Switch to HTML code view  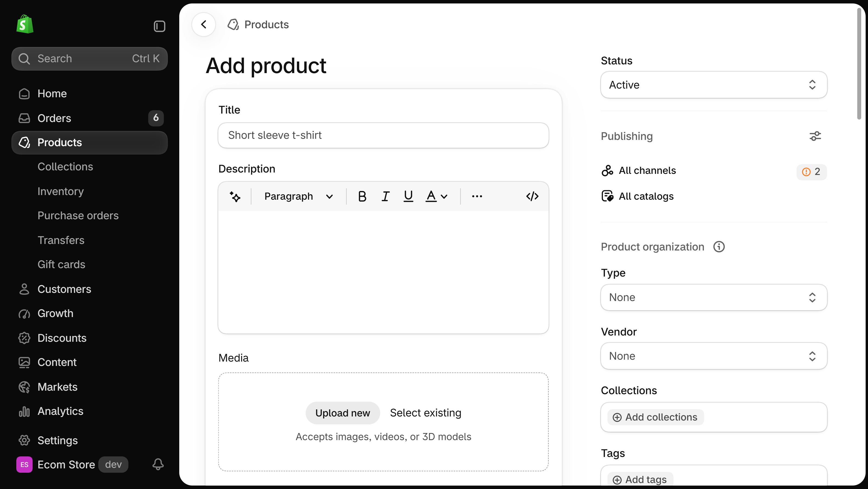pos(532,196)
